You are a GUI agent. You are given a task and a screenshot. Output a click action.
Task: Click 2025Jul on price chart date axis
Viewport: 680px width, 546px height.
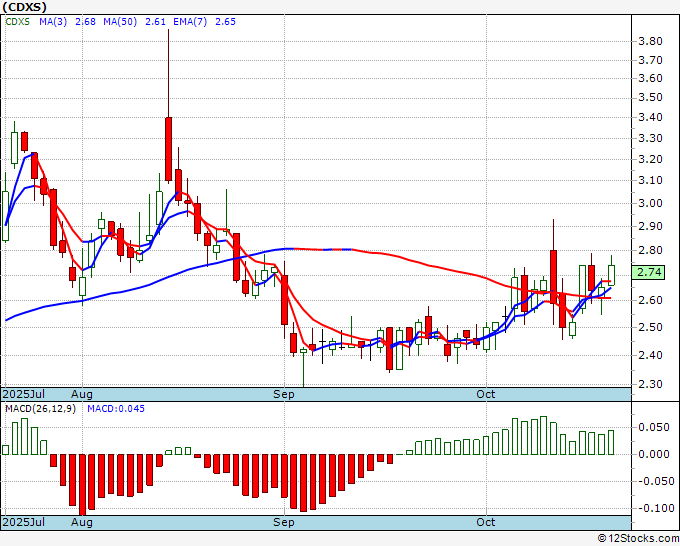pyautogui.click(x=23, y=394)
